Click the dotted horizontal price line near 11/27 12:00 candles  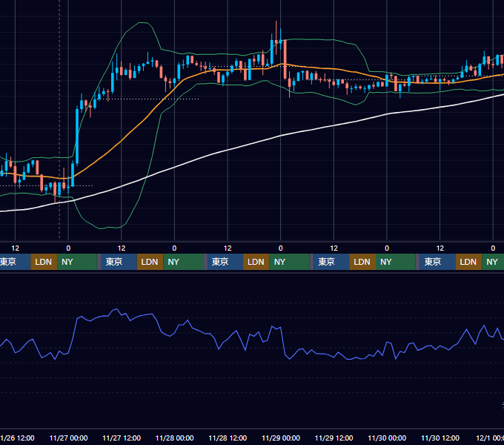[x=147, y=99]
